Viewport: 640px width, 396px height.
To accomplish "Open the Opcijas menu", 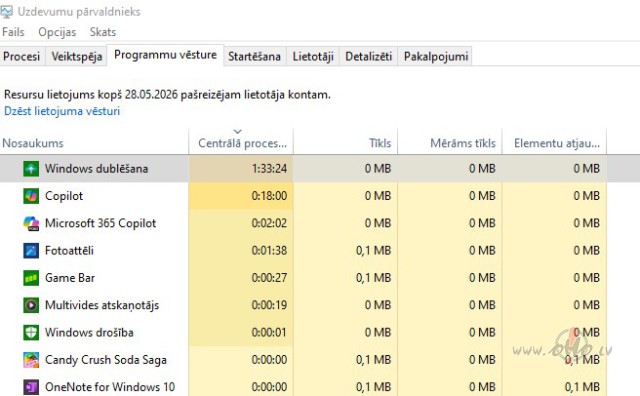I will 57,32.
